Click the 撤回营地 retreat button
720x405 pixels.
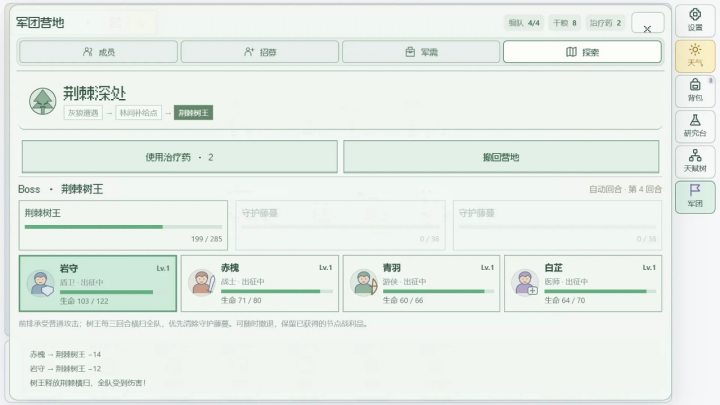(501, 157)
